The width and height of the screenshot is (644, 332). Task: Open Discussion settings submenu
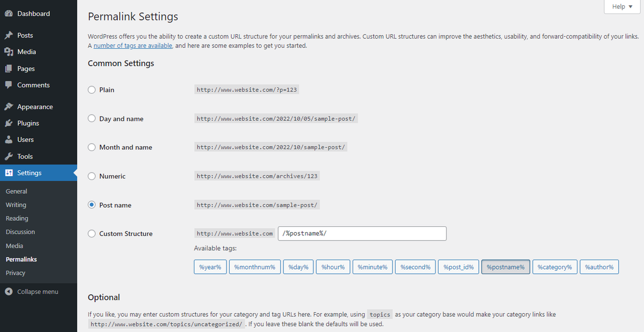tap(20, 232)
